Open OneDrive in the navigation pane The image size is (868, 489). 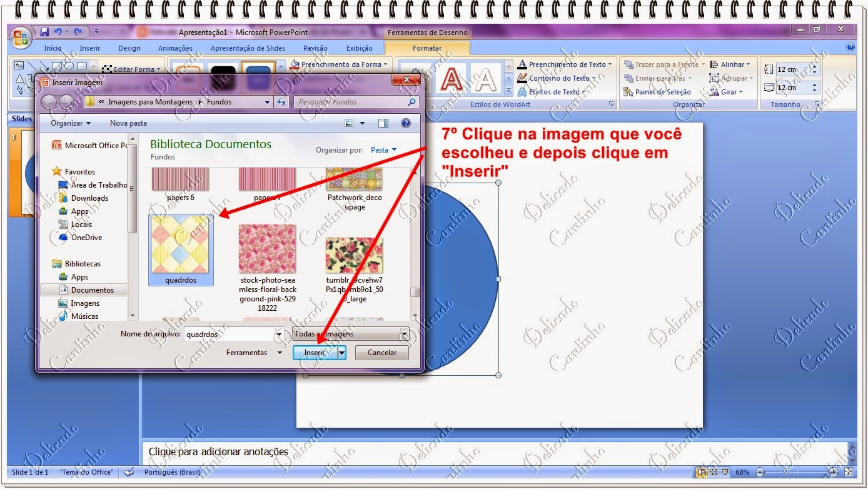pos(80,238)
